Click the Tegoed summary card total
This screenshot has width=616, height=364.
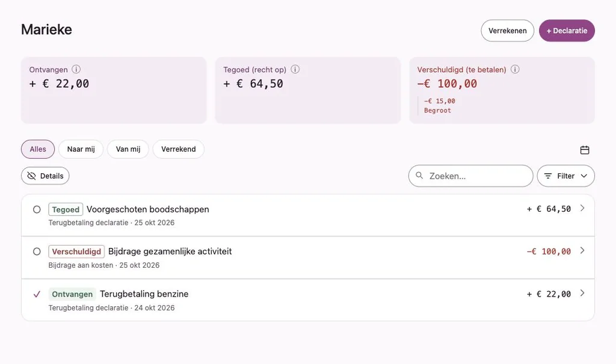pyautogui.click(x=253, y=84)
